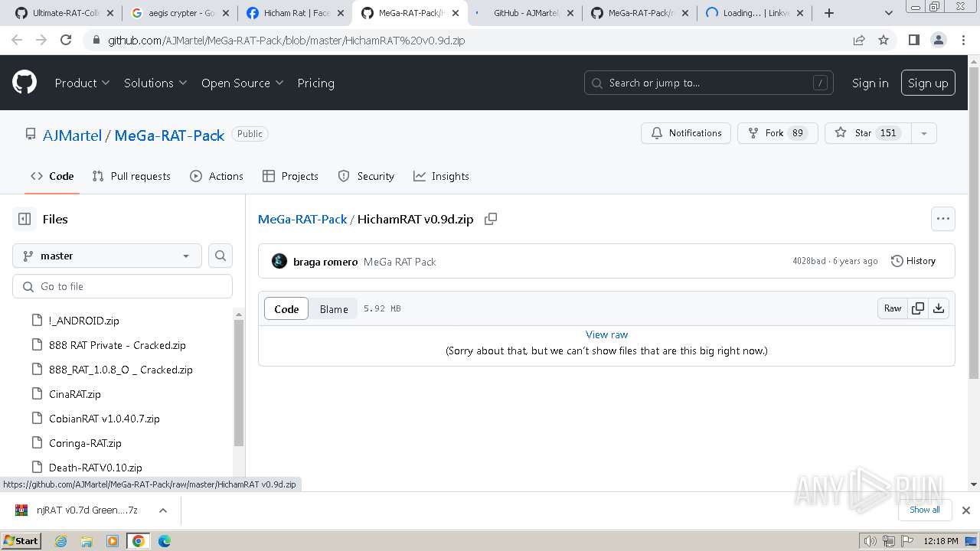Switch to the Hicham Rat Facebook tab
Screen dimensions: 980x551
295,13
